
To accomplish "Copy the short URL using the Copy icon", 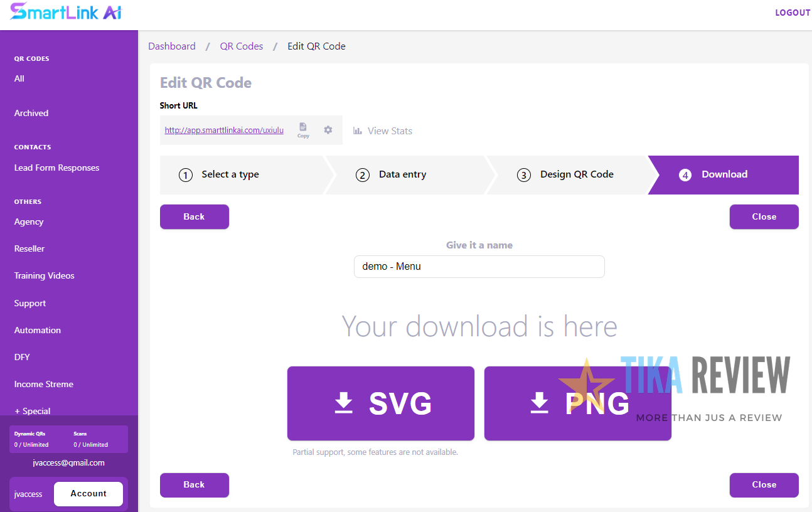I will point(303,129).
